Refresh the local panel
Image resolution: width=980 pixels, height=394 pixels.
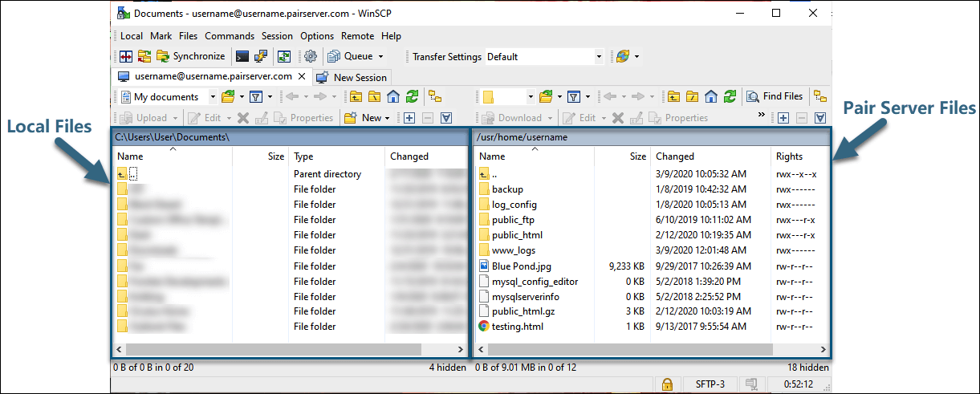pos(412,97)
